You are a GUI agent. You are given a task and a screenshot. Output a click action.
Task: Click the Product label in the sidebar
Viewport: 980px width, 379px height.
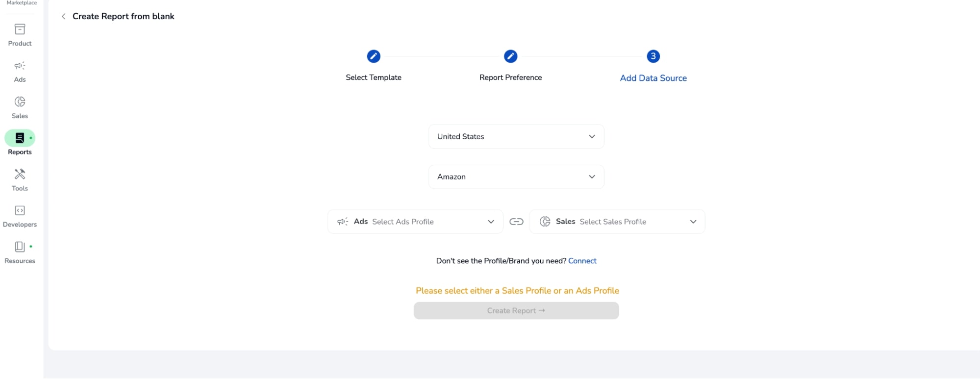(20, 44)
